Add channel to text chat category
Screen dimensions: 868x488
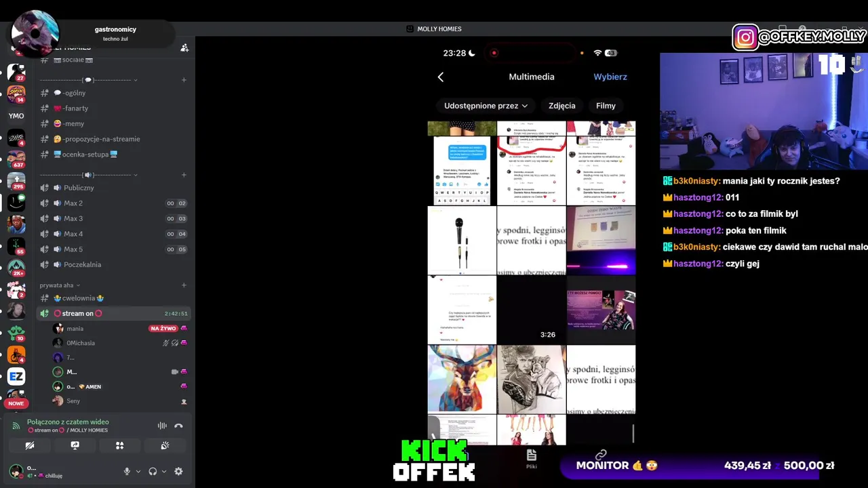(184, 80)
